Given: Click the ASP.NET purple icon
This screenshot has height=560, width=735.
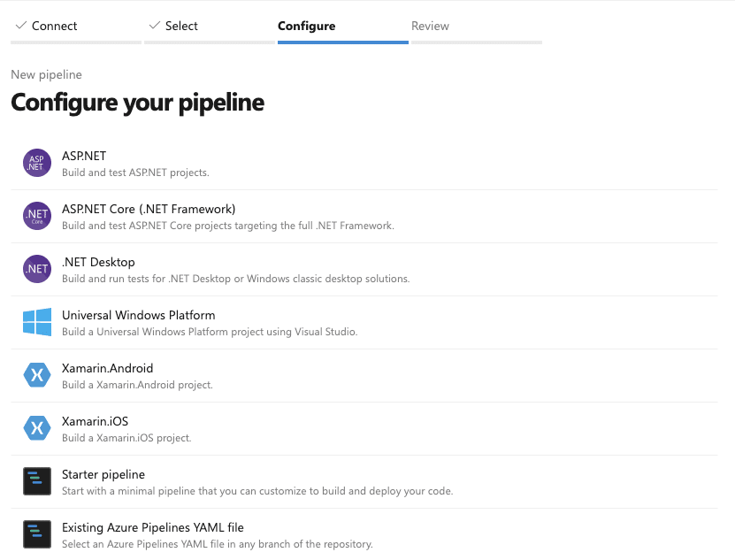Looking at the screenshot, I should [37, 163].
